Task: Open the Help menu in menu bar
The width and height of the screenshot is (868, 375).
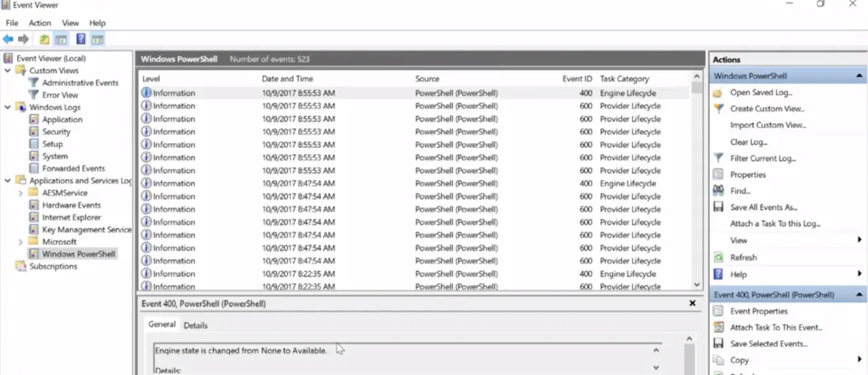Action: tap(98, 23)
